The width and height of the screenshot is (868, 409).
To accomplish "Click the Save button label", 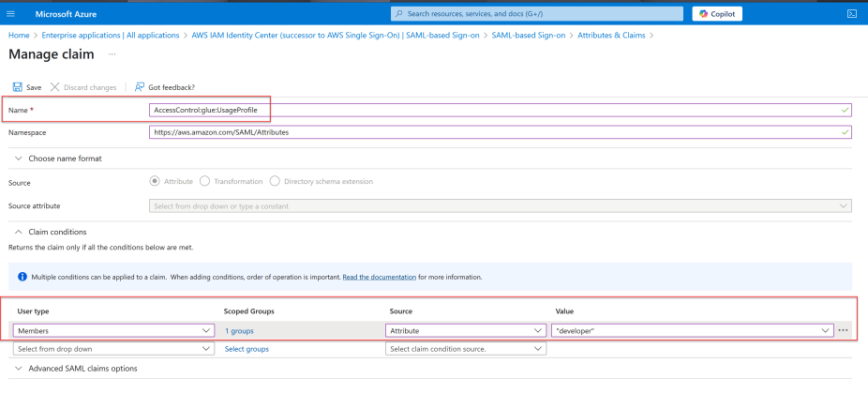I will coord(34,87).
